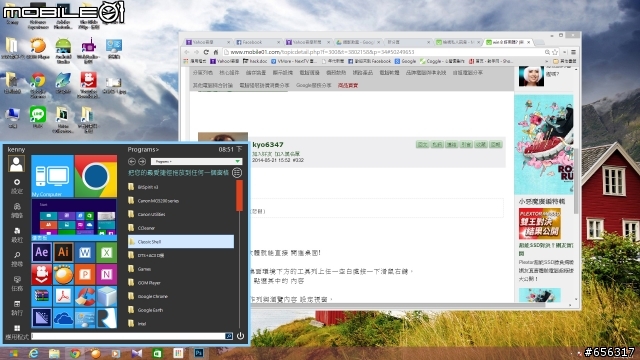Click the search submit icon in start menu
640x360 pixels.
229,336
